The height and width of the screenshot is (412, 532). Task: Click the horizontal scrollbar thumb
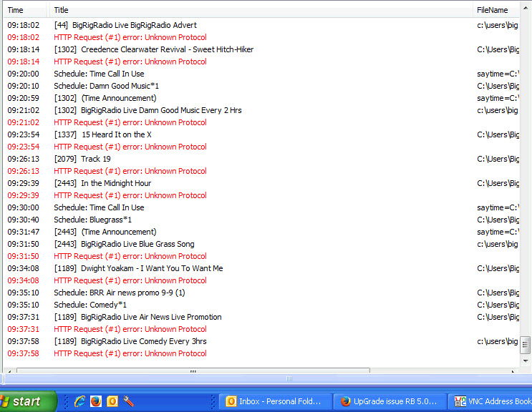[x=193, y=371]
